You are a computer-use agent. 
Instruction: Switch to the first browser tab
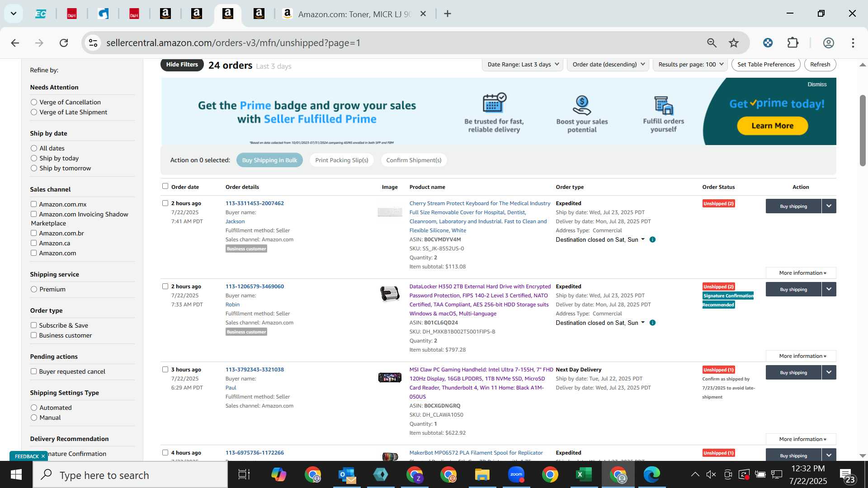click(x=41, y=14)
